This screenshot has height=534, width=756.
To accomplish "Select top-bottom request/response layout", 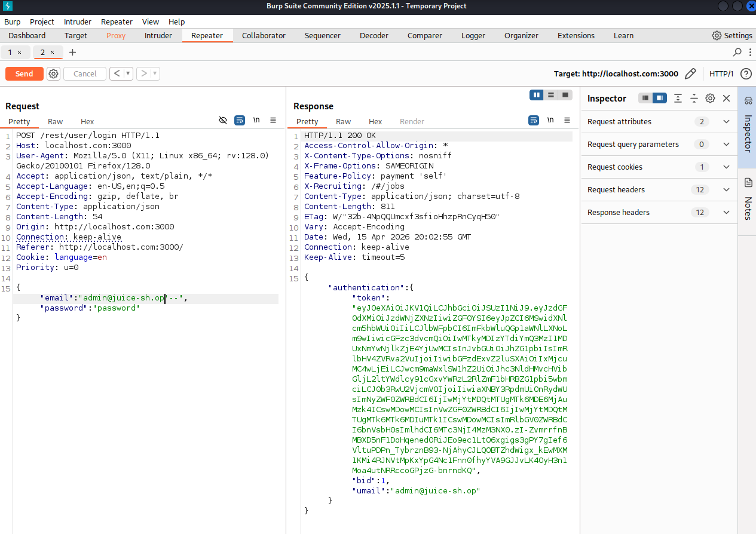I will pos(551,95).
